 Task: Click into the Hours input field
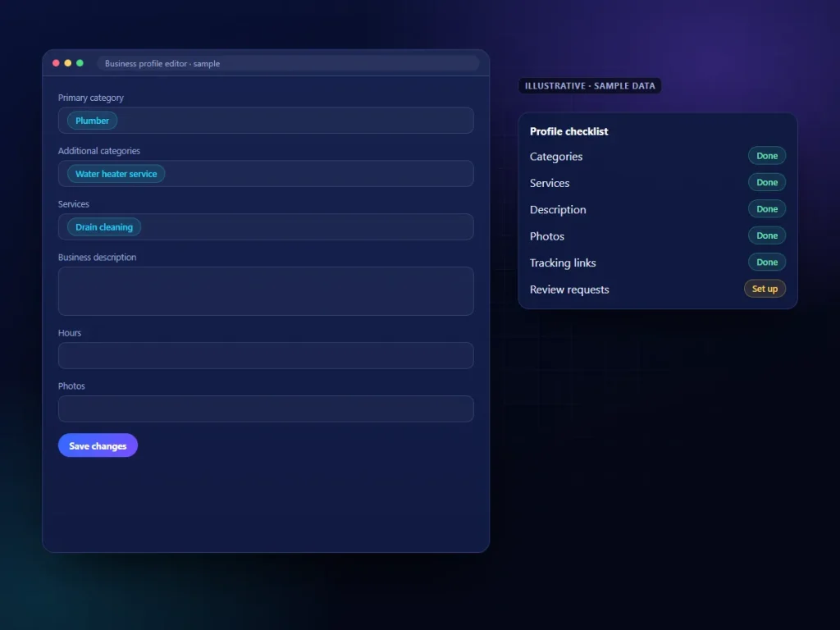266,355
